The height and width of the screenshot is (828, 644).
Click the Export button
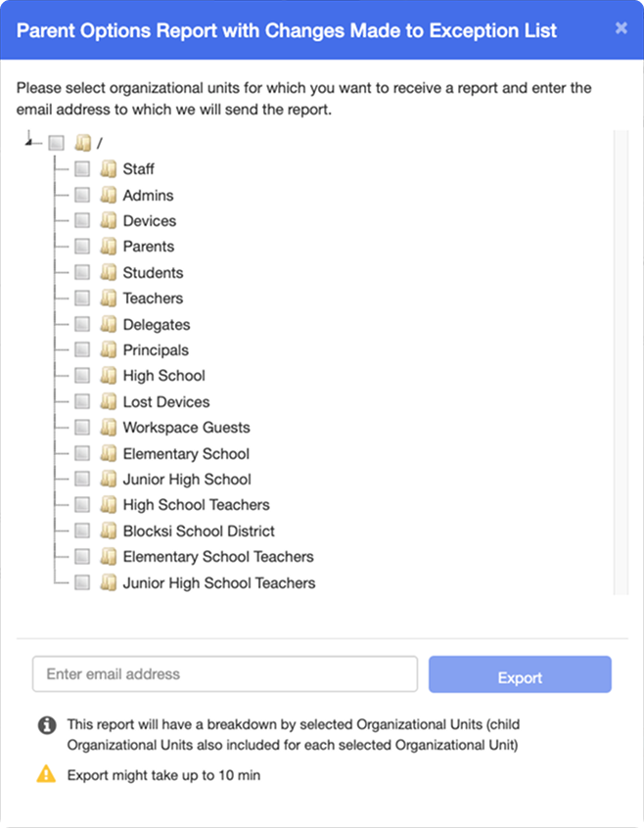(520, 674)
